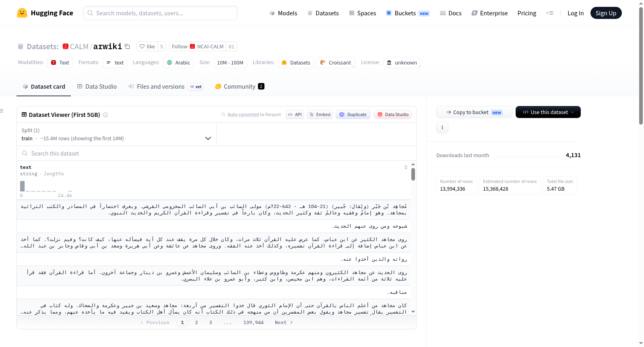Follow the NCAI-CALM organization

tap(198, 46)
